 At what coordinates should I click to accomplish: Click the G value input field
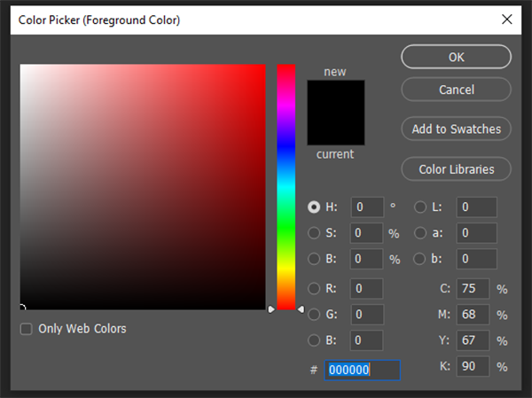tap(367, 314)
